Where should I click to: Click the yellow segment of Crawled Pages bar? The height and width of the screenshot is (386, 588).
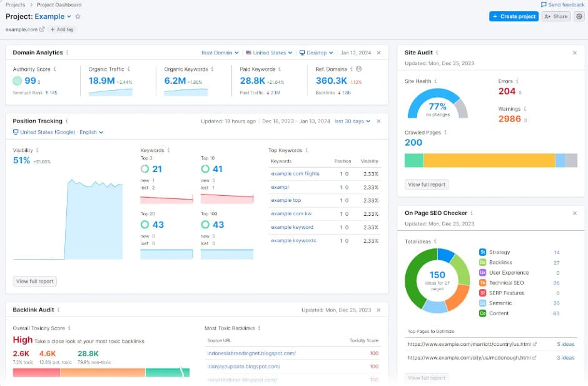[x=489, y=160]
